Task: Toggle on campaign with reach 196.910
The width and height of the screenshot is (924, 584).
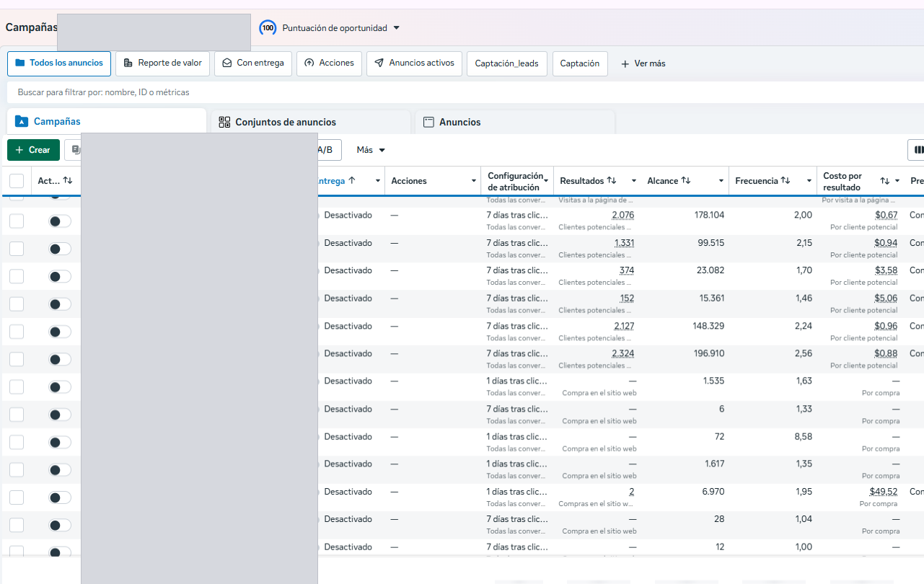Action: click(60, 359)
